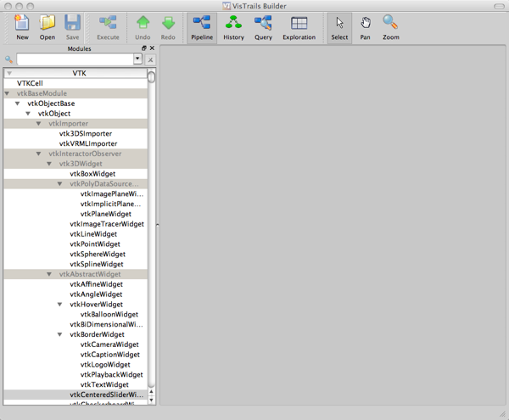Select vtkVRMLImporter module
Viewport: 509px width, 420px height.
tap(88, 143)
